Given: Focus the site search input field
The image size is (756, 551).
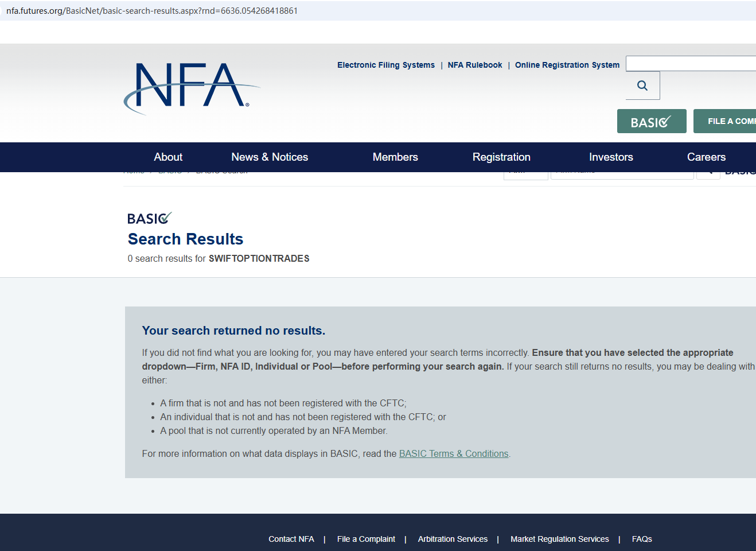Looking at the screenshot, I should (691, 63).
